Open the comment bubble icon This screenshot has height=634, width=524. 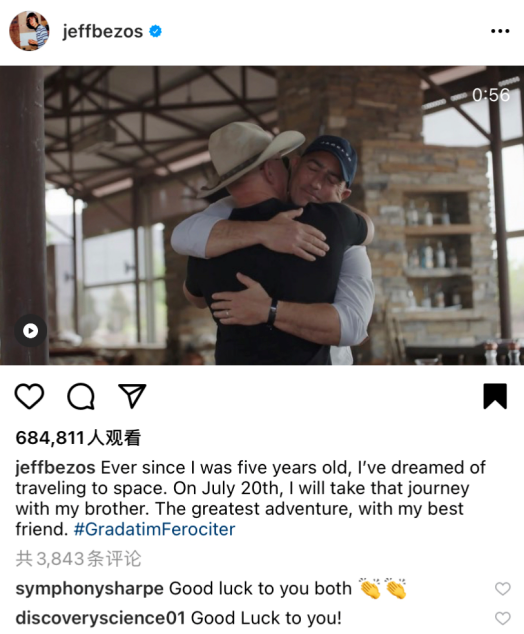[x=81, y=396]
